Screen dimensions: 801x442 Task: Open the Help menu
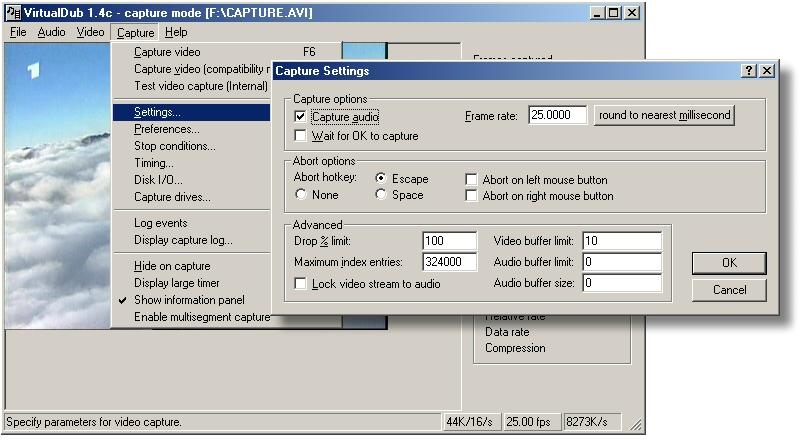pyautogui.click(x=176, y=32)
